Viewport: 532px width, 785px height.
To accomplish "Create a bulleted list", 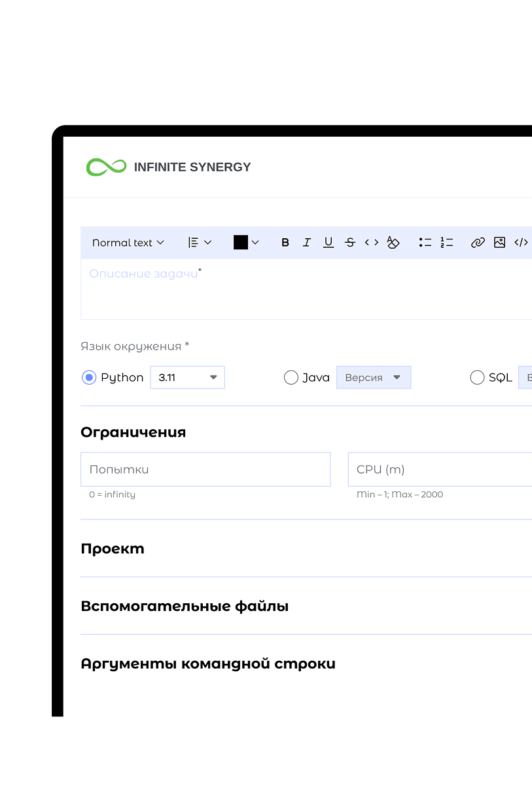I will coord(425,243).
